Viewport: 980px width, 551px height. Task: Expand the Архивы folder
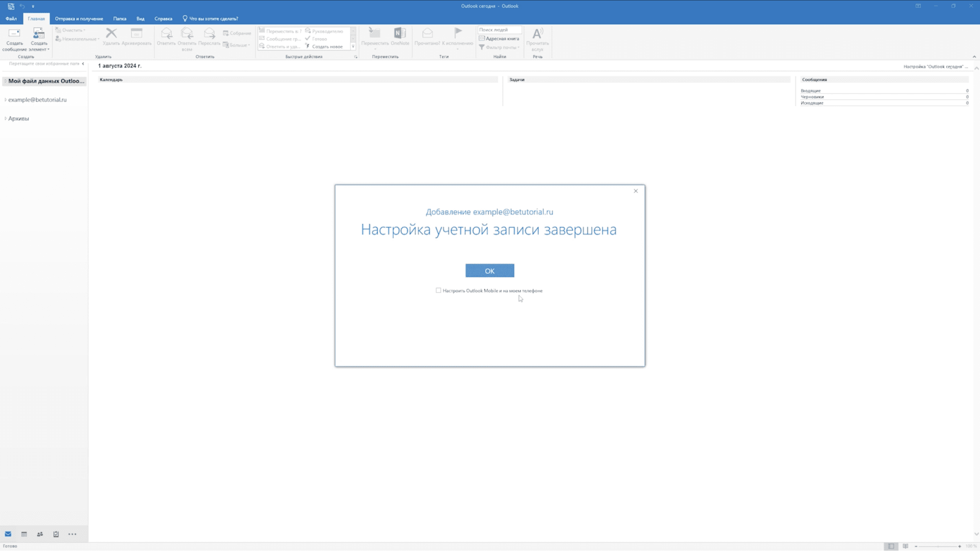coord(5,119)
